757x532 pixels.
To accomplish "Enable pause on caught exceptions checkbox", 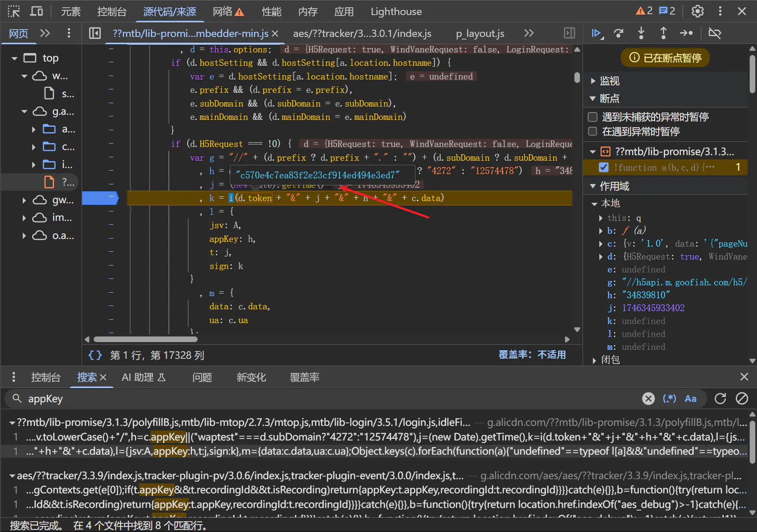I will (592, 131).
